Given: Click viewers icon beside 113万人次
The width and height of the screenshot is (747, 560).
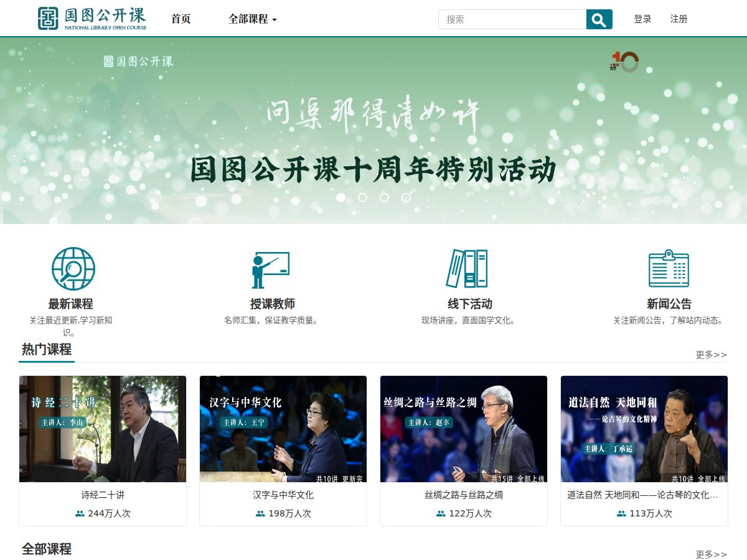Looking at the screenshot, I should (621, 514).
